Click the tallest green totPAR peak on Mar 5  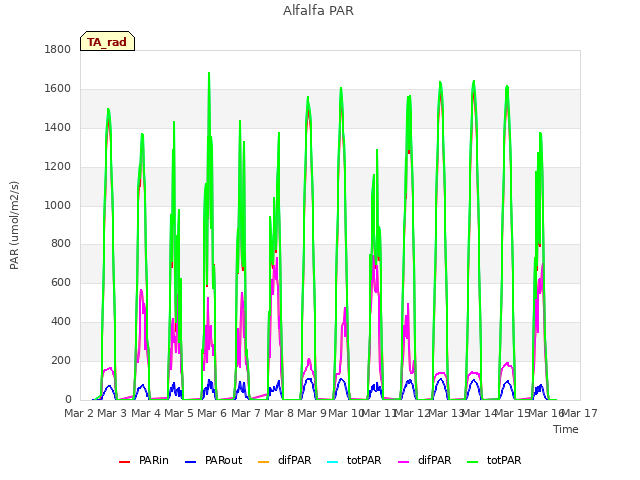coord(209,73)
